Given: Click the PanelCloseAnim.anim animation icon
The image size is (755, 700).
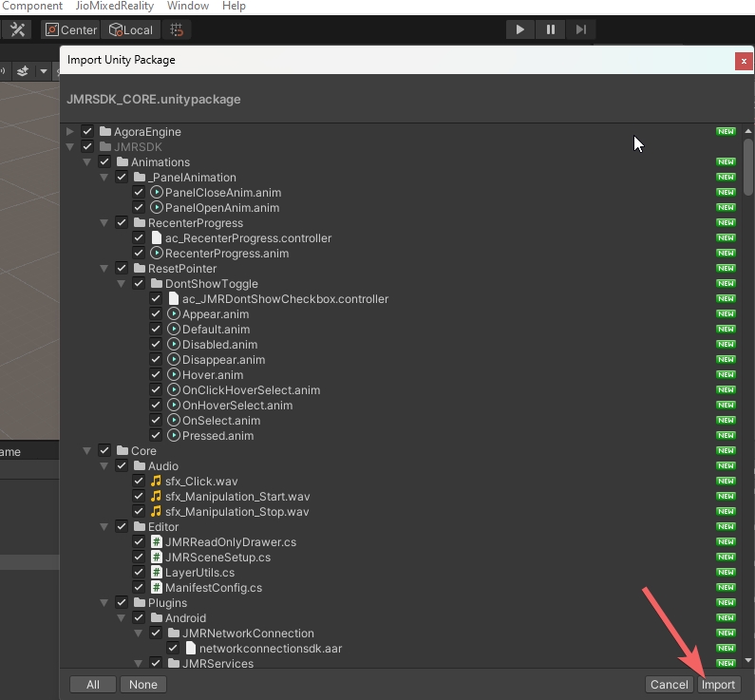Looking at the screenshot, I should [157, 193].
